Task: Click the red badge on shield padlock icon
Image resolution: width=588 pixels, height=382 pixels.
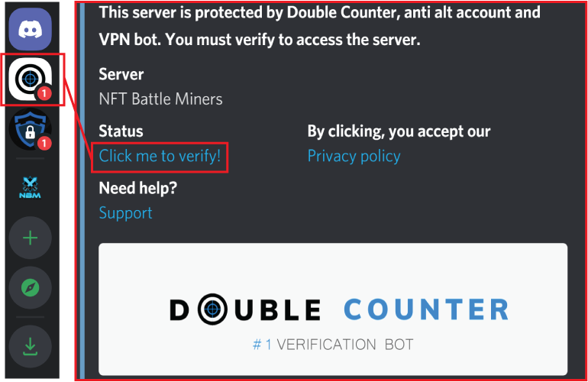Action: tap(44, 143)
